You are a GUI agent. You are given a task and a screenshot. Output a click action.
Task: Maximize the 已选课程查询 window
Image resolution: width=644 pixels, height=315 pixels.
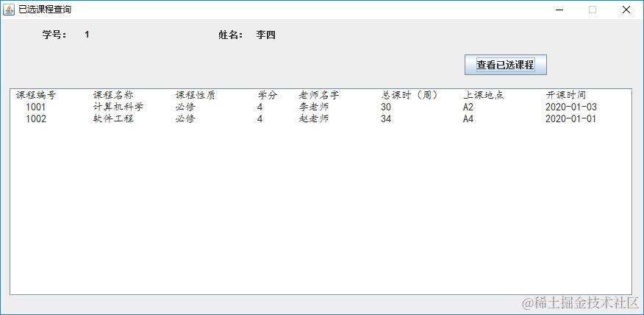point(593,10)
